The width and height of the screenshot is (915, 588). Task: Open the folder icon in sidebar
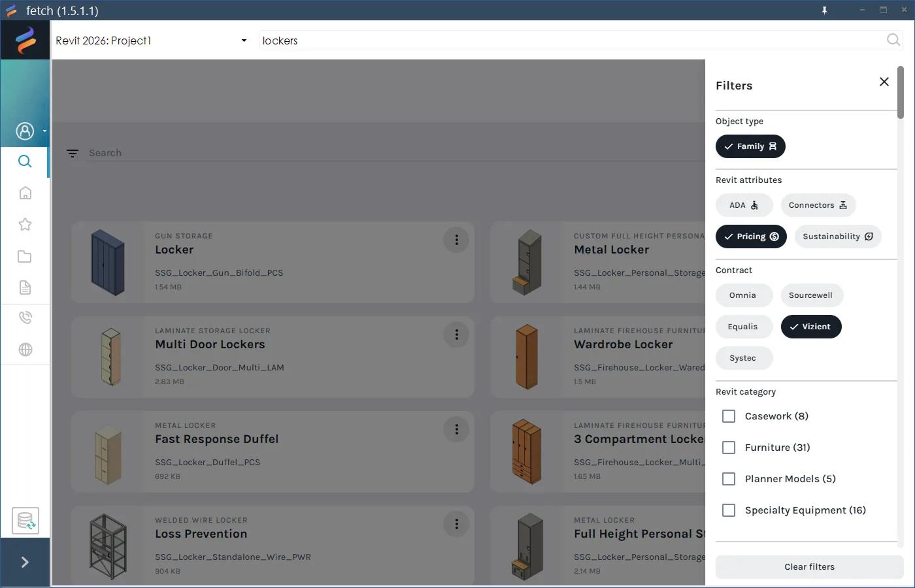(x=25, y=256)
